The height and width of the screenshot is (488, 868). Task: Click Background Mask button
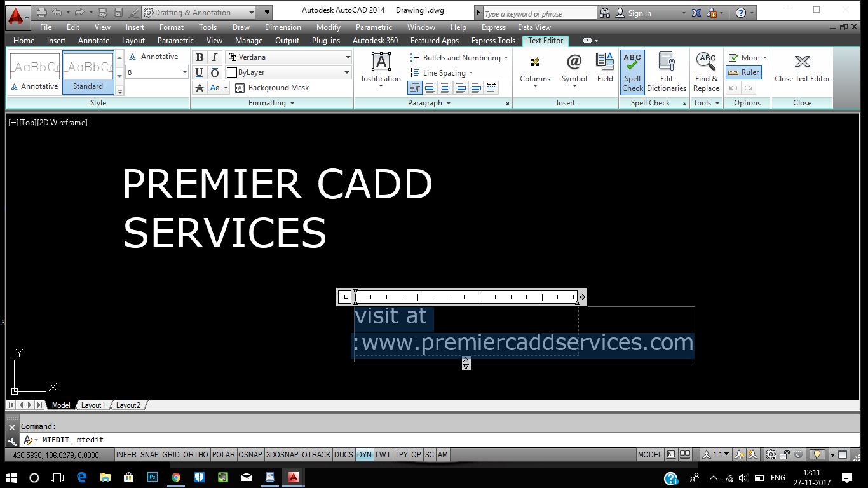coord(272,88)
